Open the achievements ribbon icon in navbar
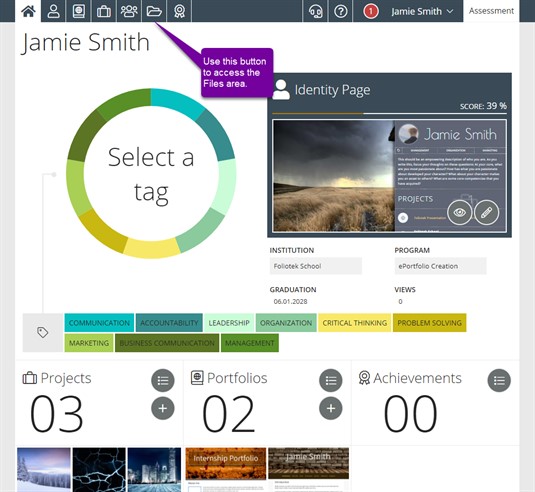 coord(179,11)
